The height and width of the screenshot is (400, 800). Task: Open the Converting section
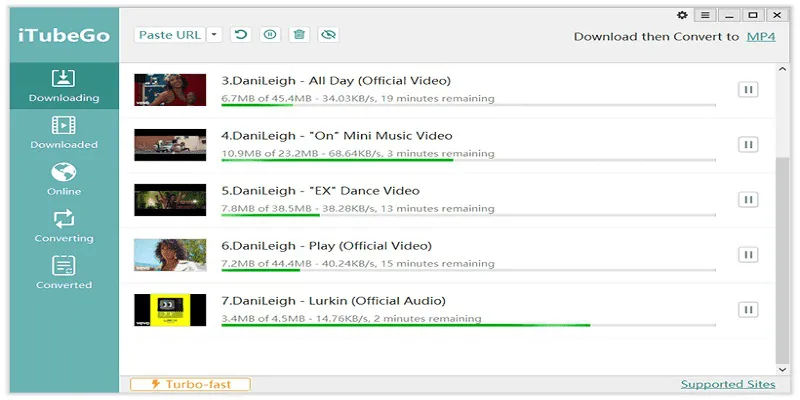pyautogui.click(x=64, y=226)
